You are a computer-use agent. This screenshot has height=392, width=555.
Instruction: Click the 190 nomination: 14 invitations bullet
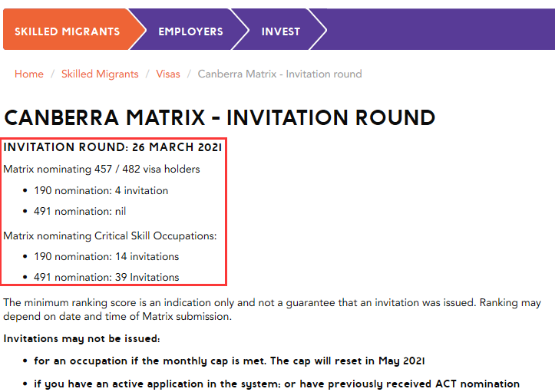(106, 256)
